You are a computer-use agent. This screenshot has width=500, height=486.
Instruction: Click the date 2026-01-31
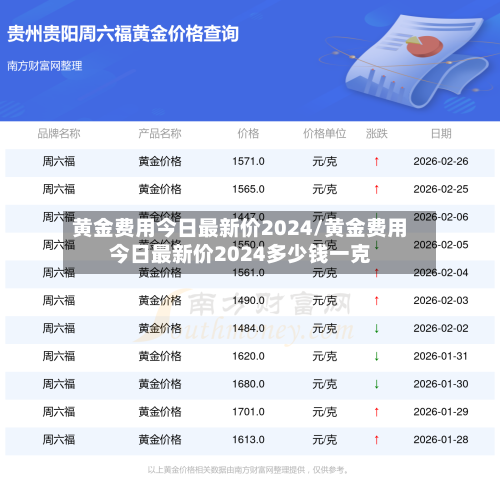(441, 356)
